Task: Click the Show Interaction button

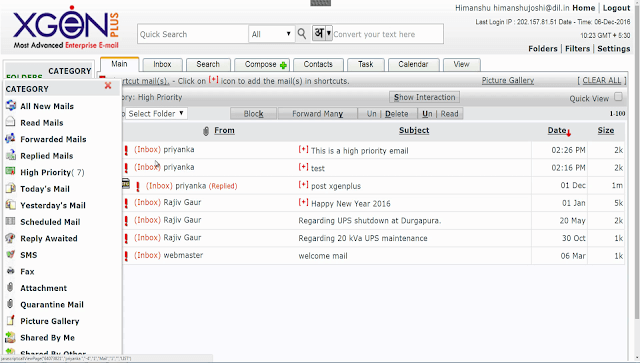Action: [x=424, y=97]
